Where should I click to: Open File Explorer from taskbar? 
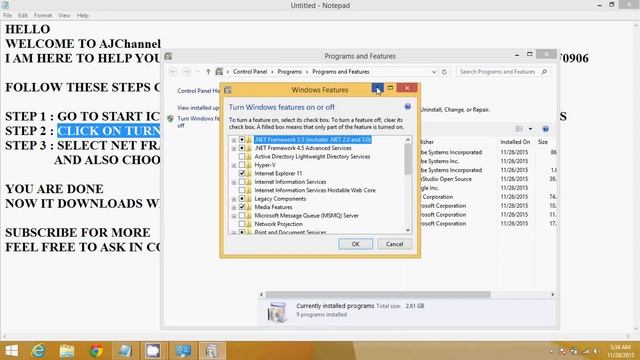[67, 351]
